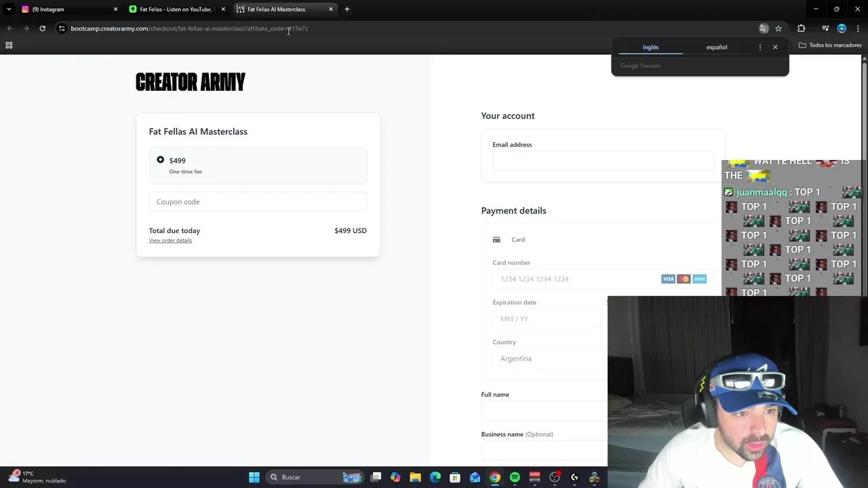Image resolution: width=868 pixels, height=488 pixels.
Task: Click the Fat Fellas AI Masterclass heading
Action: coord(198,131)
